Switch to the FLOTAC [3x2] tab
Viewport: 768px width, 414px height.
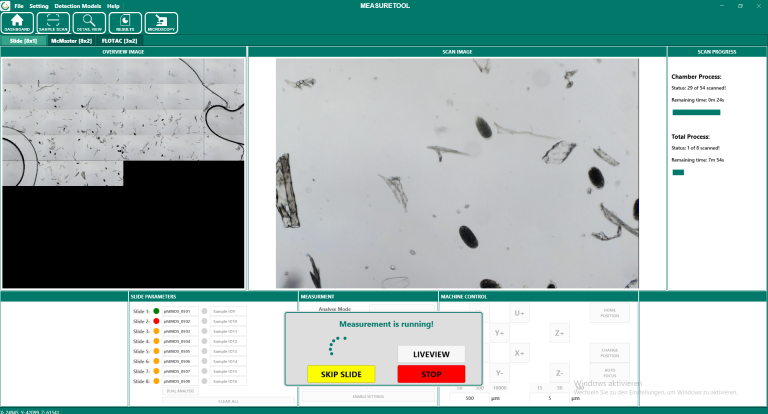coord(119,41)
